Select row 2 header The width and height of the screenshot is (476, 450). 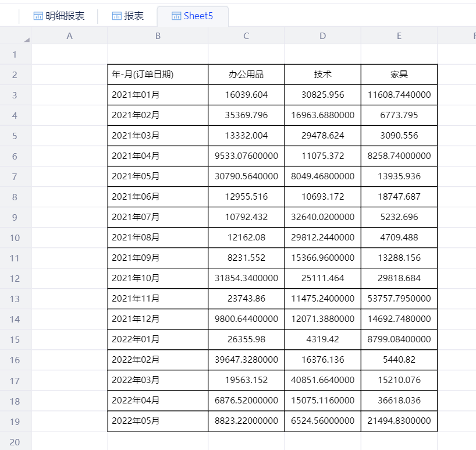[x=15, y=75]
